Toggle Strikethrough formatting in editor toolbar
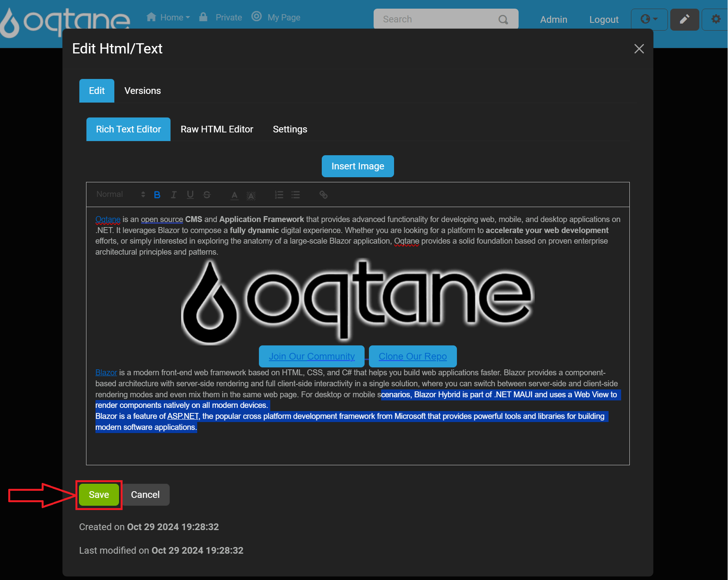728x580 pixels. click(x=207, y=195)
